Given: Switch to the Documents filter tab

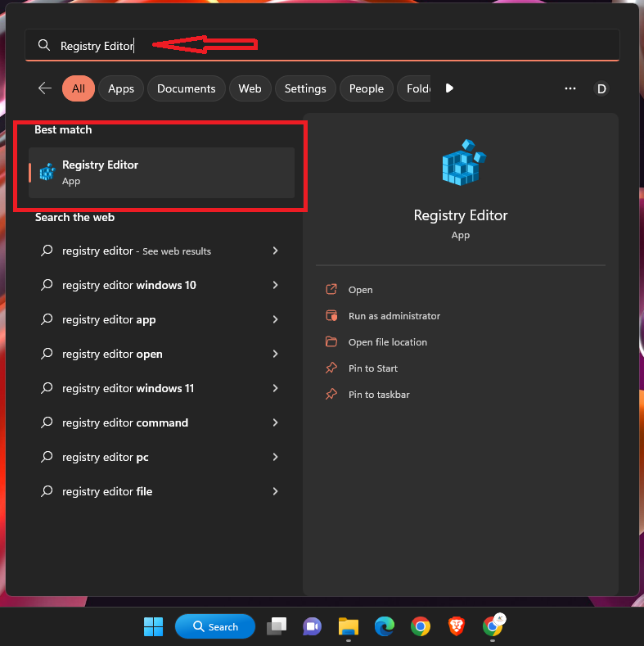Looking at the screenshot, I should (186, 88).
